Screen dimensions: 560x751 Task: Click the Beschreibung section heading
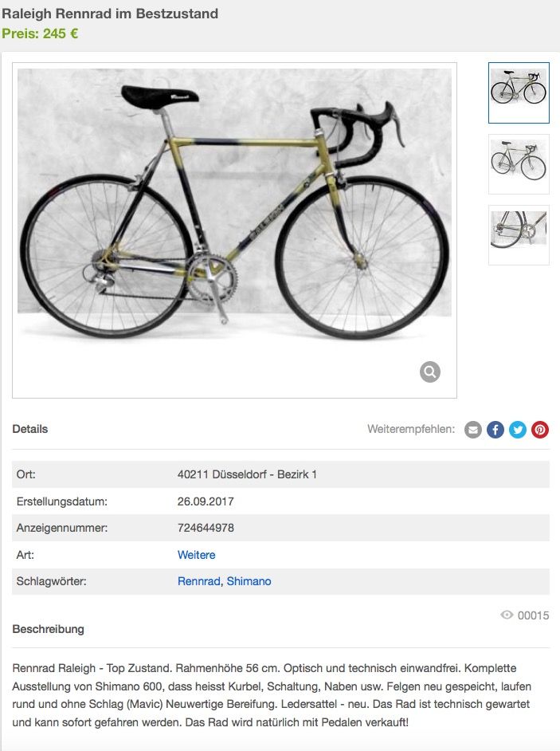(48, 629)
